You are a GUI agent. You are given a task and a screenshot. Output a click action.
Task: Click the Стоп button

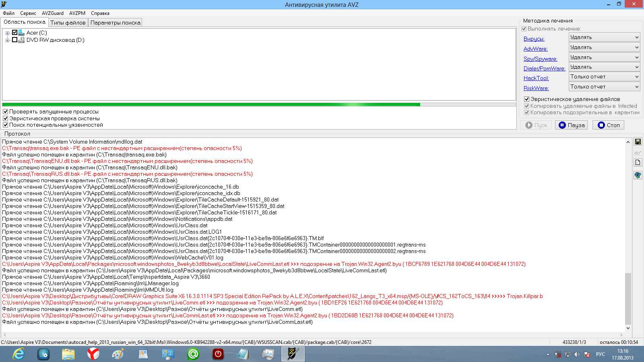[x=609, y=125]
